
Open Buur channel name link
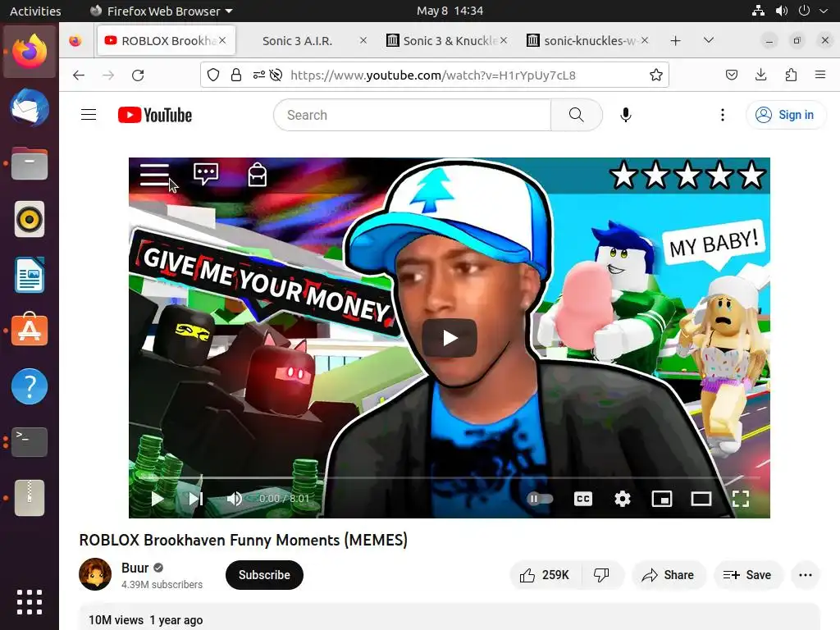(135, 568)
